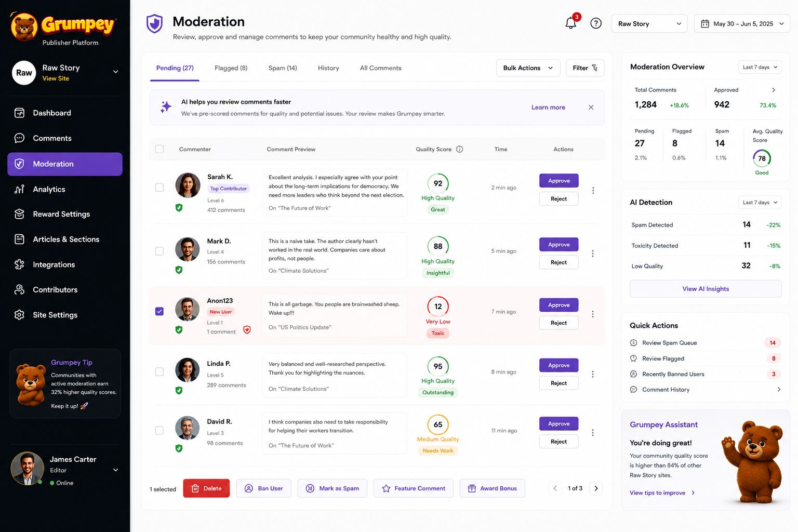
Task: Approve Sarah K.'s comment
Action: pyautogui.click(x=559, y=181)
